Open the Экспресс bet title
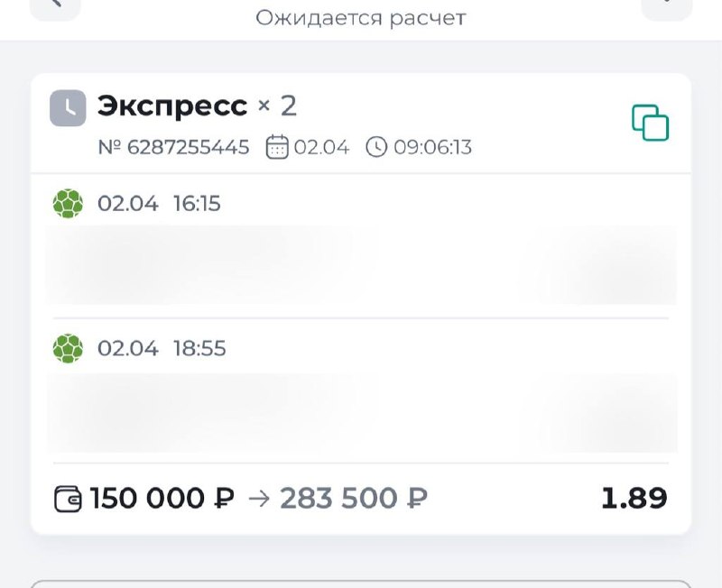The width and height of the screenshot is (722, 588). click(172, 106)
